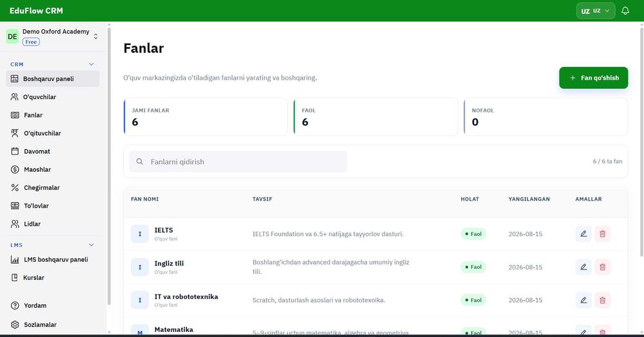Image resolution: width=644 pixels, height=337 pixels.
Task: Open Kurslar in the sidebar
Action: click(53, 278)
